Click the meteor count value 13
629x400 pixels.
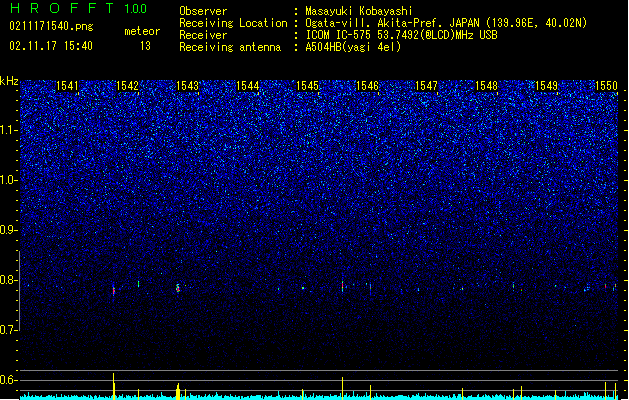[x=145, y=46]
